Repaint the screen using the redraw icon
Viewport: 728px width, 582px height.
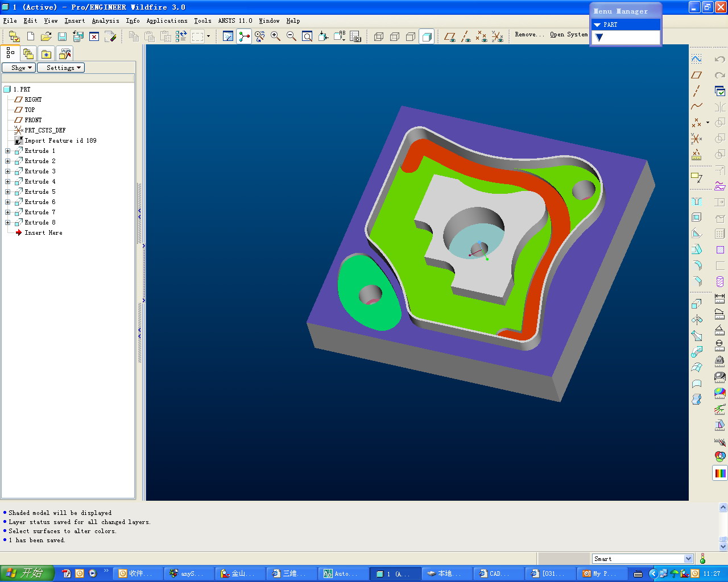(x=228, y=36)
